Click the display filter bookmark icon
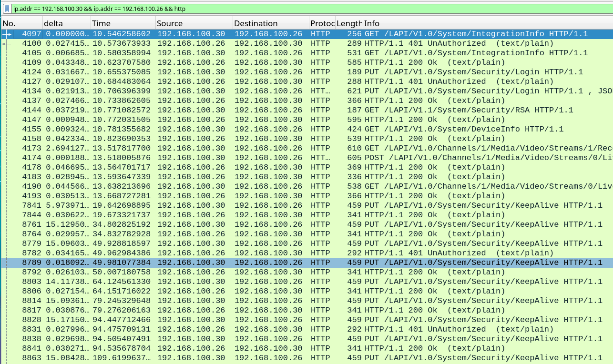This screenshot has height=364, width=613. pyautogui.click(x=8, y=9)
